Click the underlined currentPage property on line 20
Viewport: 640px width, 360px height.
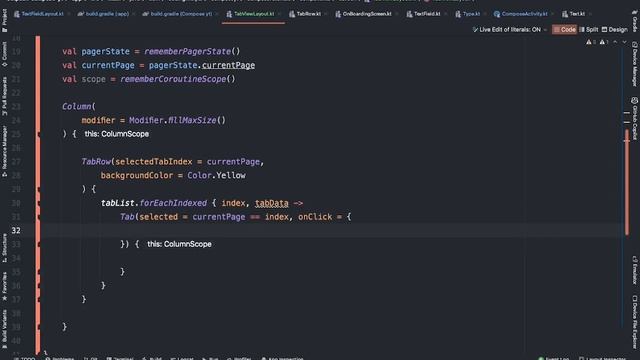(x=228, y=65)
